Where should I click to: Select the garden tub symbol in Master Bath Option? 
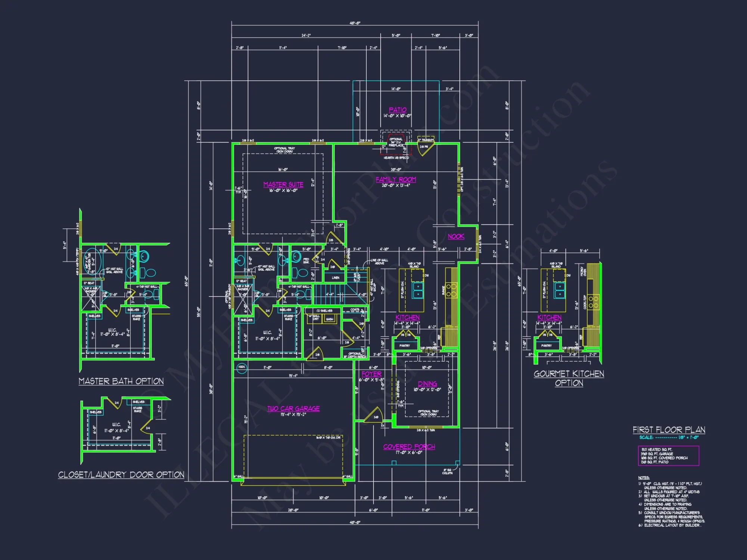[x=92, y=261]
